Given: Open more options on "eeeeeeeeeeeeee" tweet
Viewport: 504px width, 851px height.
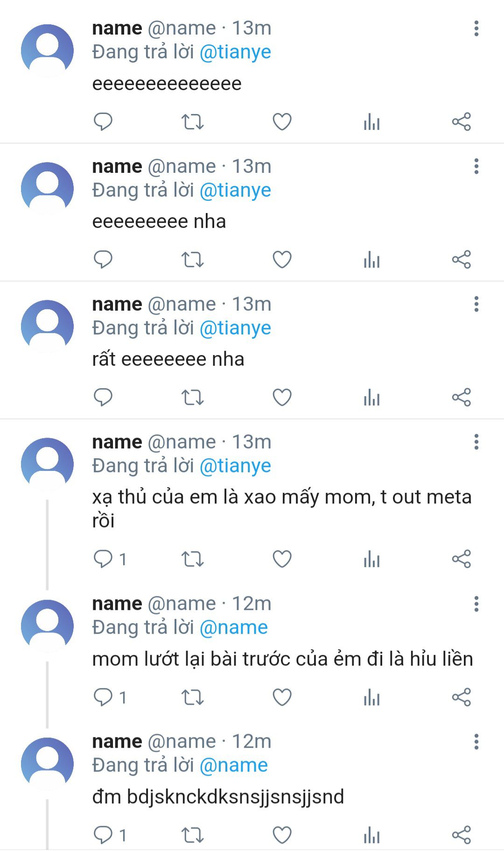Looking at the screenshot, I should click(476, 28).
